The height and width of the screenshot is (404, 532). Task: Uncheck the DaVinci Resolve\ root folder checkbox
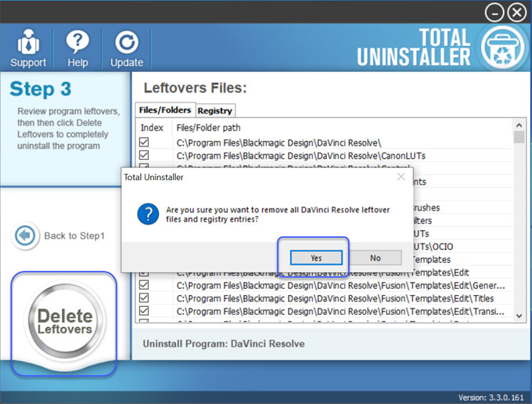(144, 142)
